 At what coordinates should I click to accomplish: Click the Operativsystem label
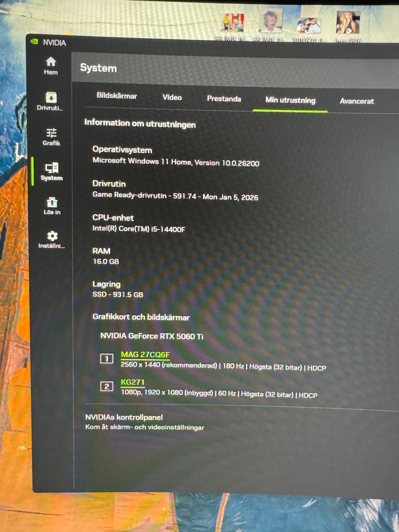click(x=122, y=150)
